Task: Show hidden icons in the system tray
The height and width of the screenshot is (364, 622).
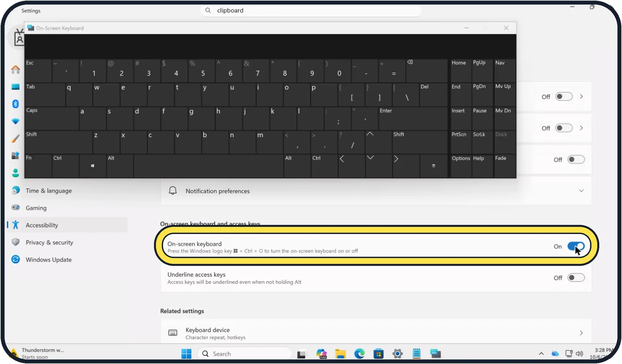Action: point(541,354)
